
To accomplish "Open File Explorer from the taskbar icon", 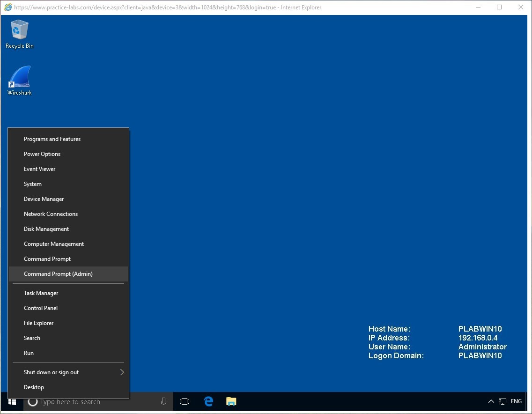I will (x=231, y=402).
